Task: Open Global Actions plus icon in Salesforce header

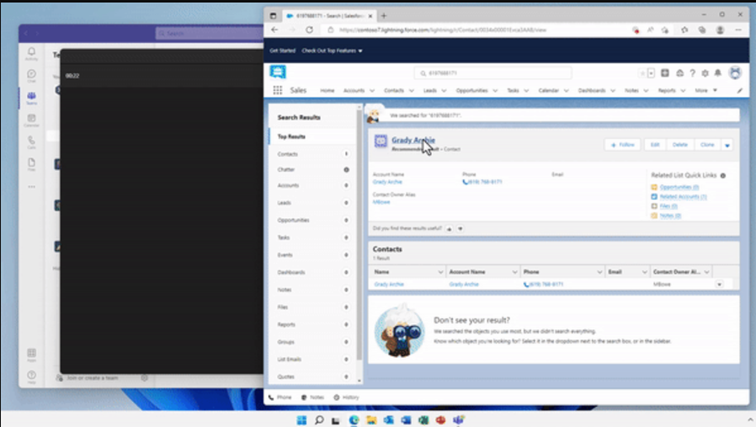Action: (x=665, y=73)
